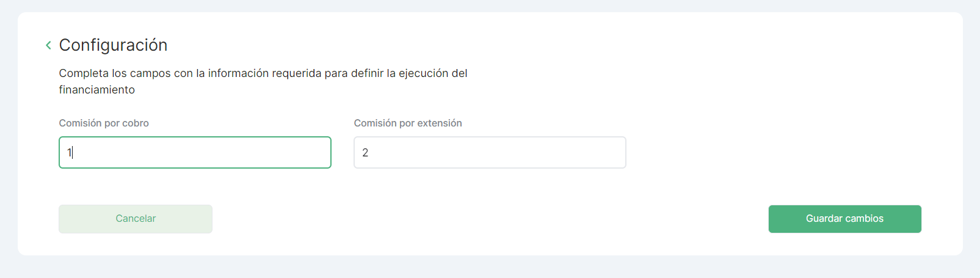This screenshot has width=980, height=278.
Task: Click the Comisión por extensión label
Action: (408, 123)
